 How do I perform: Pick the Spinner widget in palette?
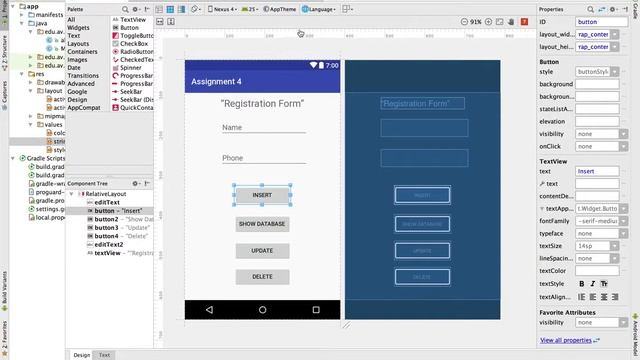click(127, 68)
